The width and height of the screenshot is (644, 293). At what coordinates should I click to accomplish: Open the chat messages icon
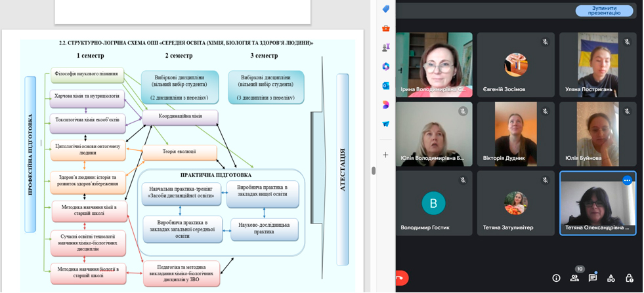[x=593, y=278]
